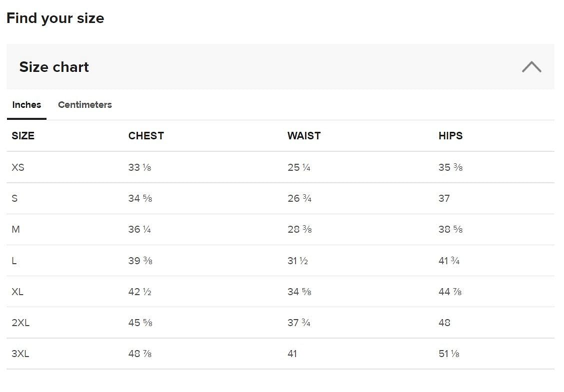564x392 pixels.
Task: Select the M size row label
Action: [x=15, y=229]
